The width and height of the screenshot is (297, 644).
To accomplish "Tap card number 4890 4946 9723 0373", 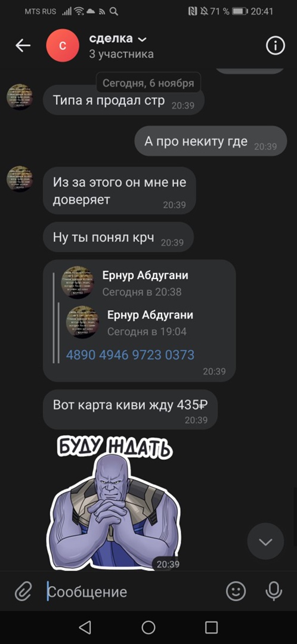I will click(130, 355).
